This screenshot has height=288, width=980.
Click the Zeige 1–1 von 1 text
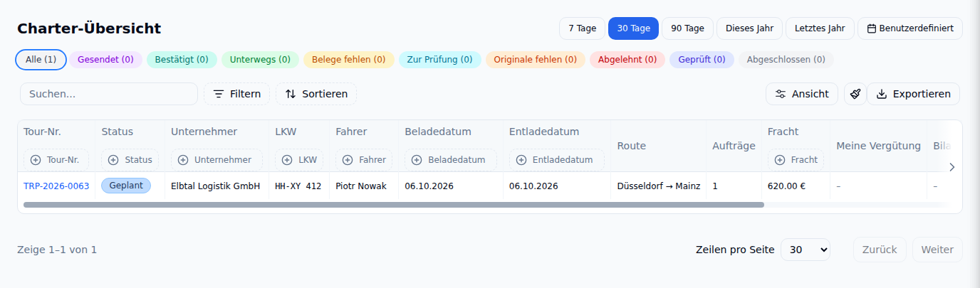pyautogui.click(x=57, y=250)
